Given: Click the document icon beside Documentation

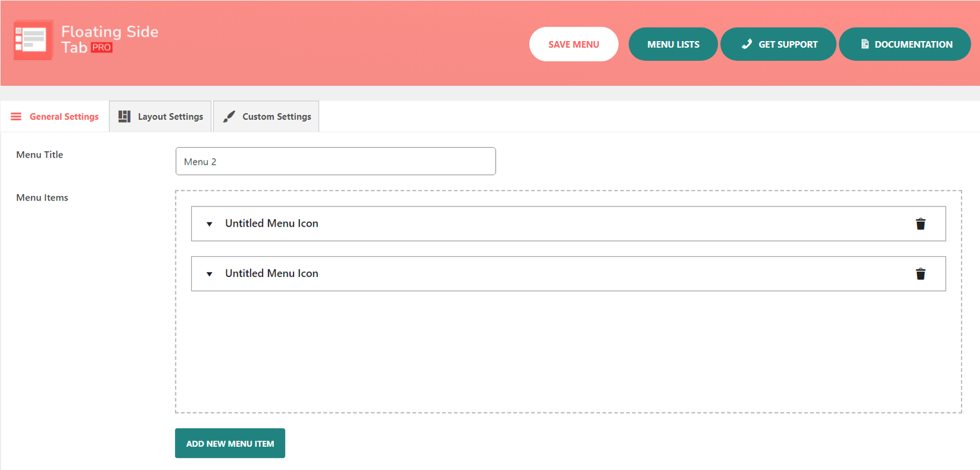Looking at the screenshot, I should [864, 44].
